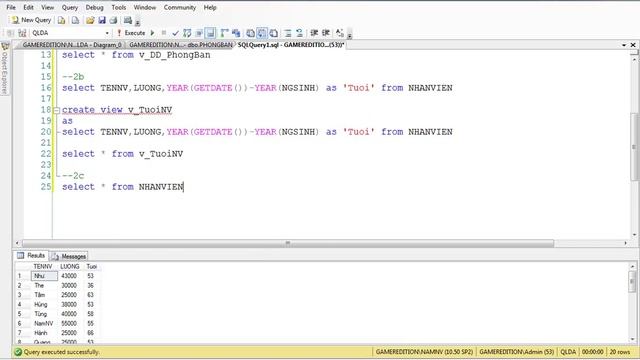
Task: Open the Community menu
Action: coord(180,7)
